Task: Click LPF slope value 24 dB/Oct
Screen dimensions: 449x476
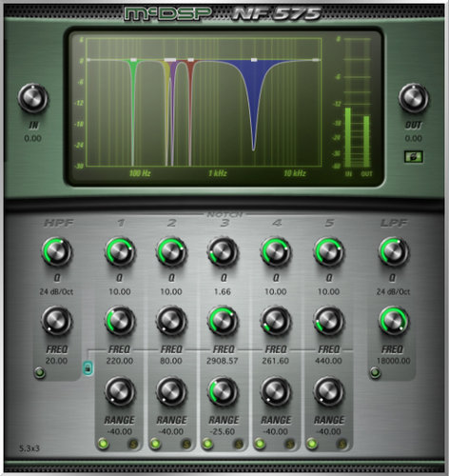Action: point(393,291)
